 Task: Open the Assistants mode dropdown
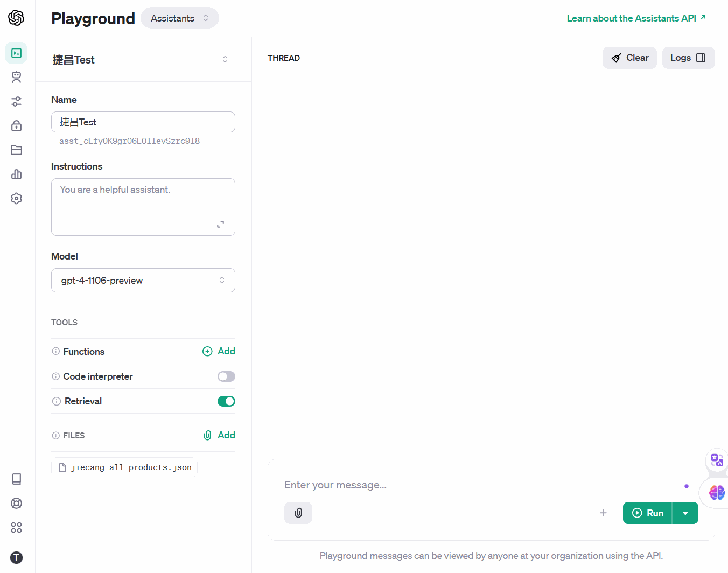click(180, 18)
